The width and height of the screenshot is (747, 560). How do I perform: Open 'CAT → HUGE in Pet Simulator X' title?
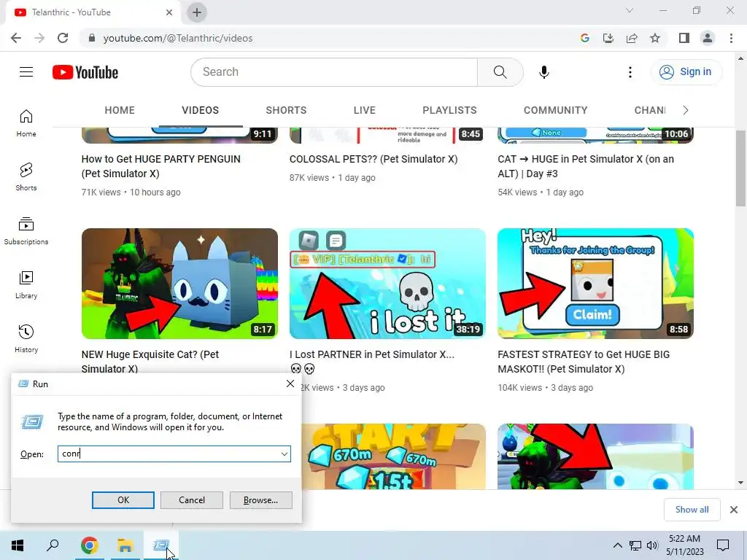tap(586, 166)
